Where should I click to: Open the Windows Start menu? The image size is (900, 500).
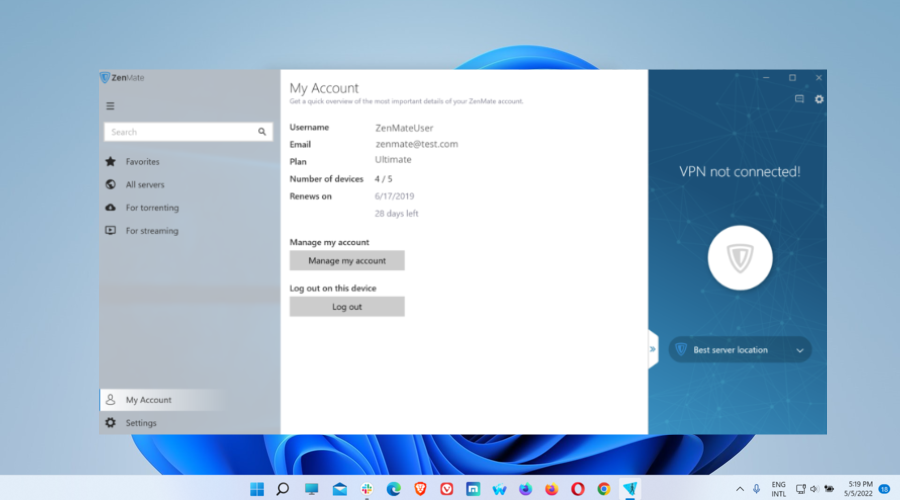[x=257, y=489]
